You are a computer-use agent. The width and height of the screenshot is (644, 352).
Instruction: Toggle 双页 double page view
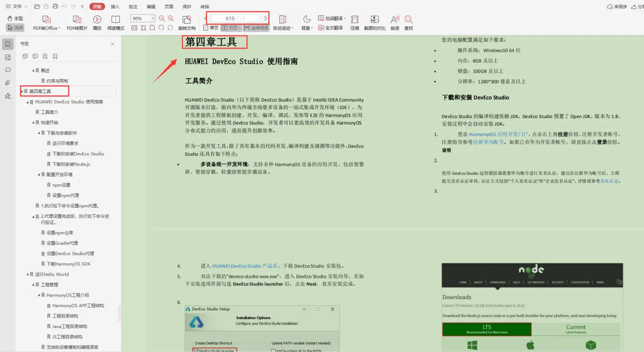[231, 28]
